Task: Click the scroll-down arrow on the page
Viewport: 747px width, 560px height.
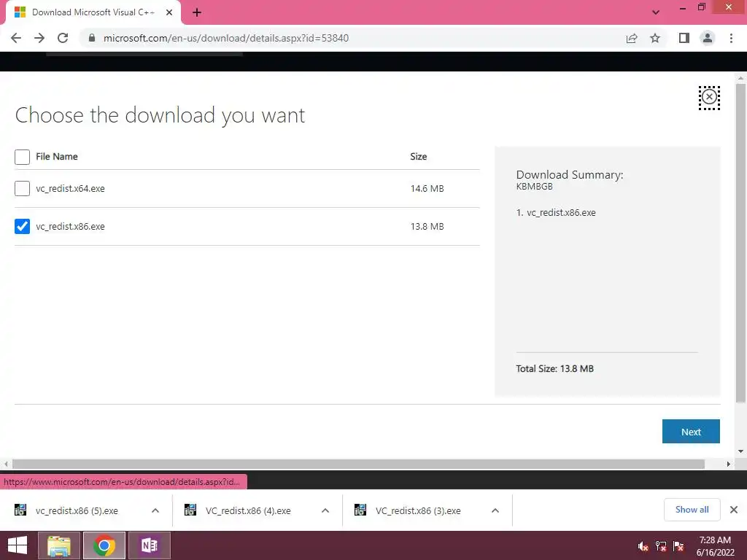Action: [741, 451]
